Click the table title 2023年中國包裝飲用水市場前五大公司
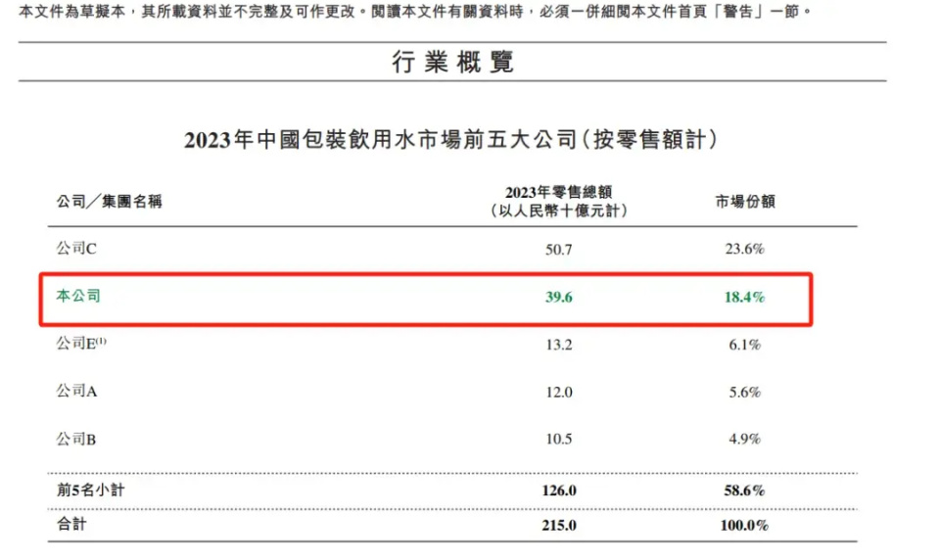Image resolution: width=940 pixels, height=560 pixels. click(380, 140)
